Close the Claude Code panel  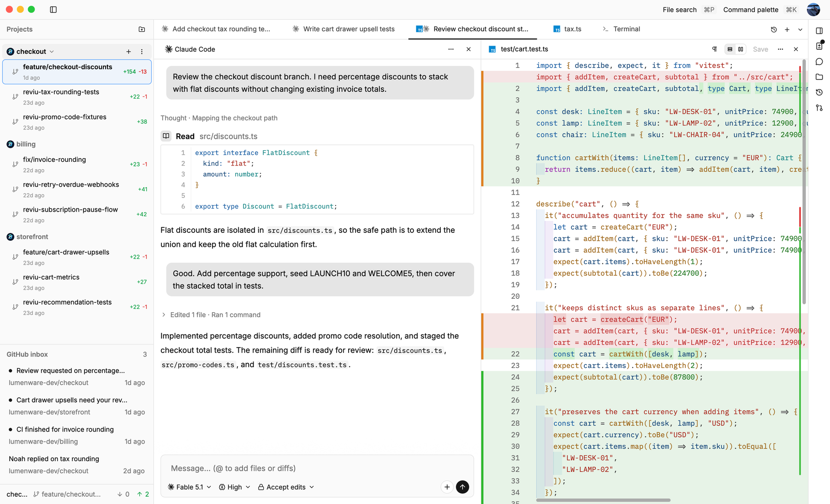(x=468, y=49)
